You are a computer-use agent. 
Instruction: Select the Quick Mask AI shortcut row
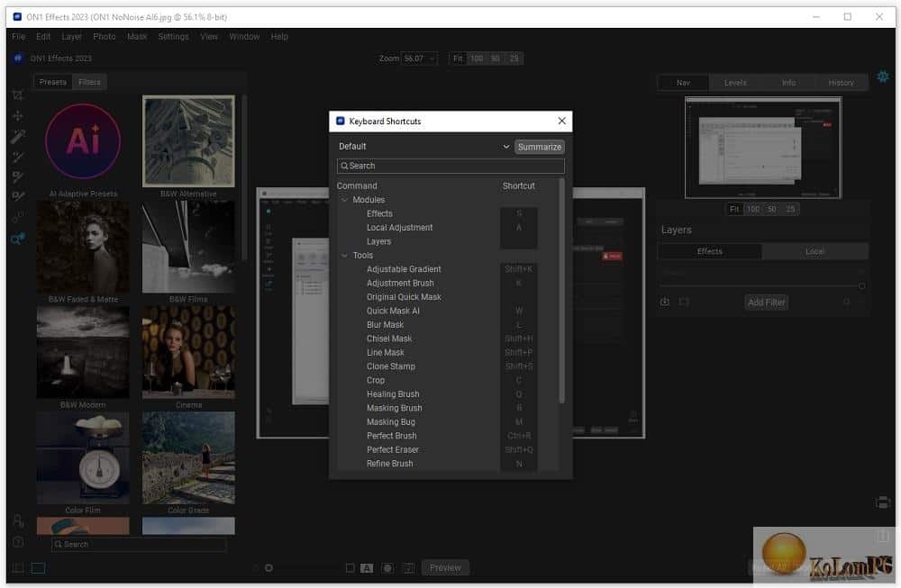coord(446,311)
